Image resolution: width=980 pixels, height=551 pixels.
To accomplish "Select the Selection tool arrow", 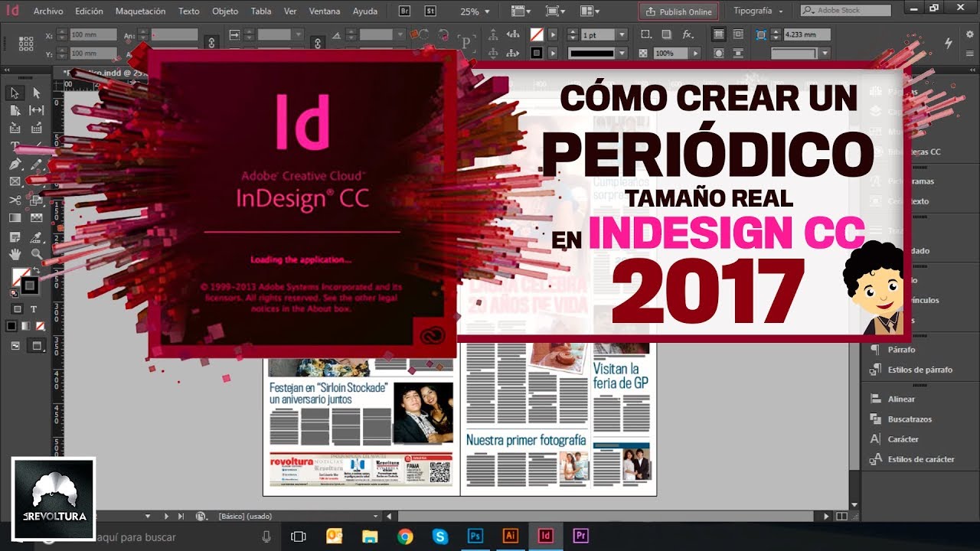I will (15, 93).
